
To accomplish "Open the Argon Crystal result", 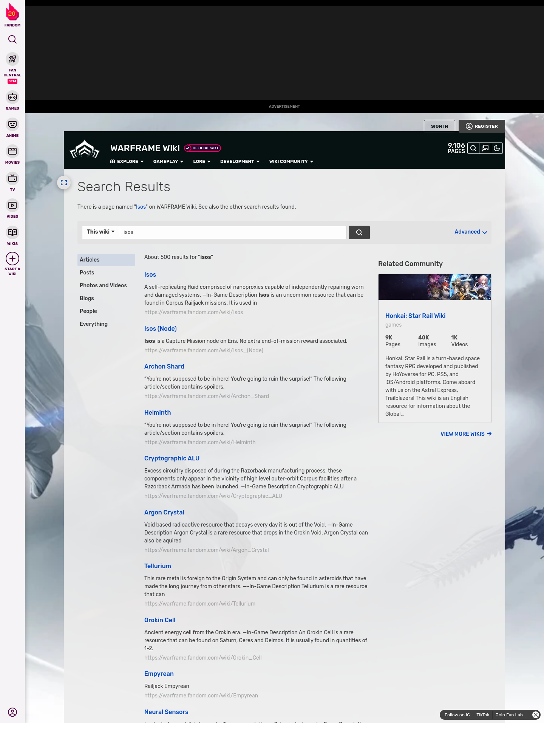I will point(164,513).
